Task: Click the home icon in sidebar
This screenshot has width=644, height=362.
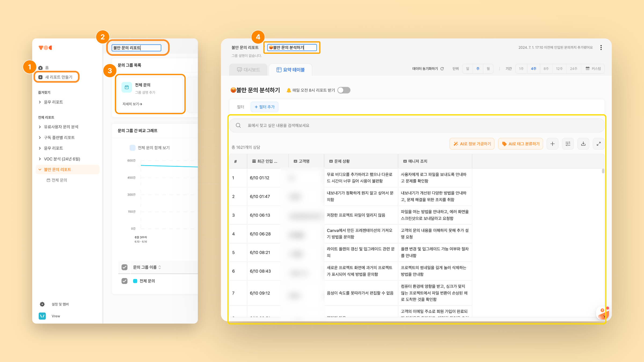Action: coord(41,68)
